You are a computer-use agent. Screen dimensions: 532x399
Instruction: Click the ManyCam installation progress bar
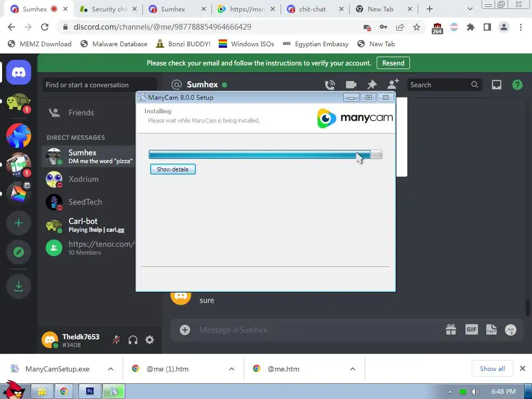(x=265, y=155)
